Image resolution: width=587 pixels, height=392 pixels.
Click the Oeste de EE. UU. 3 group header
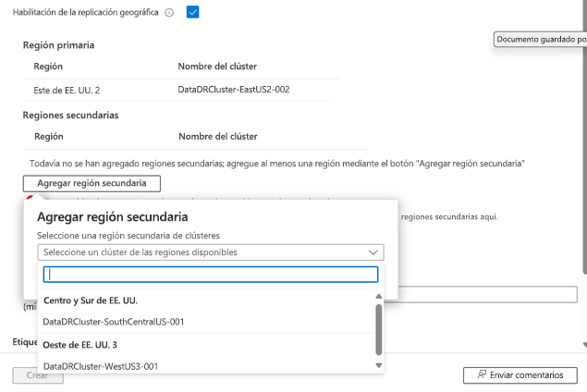[79, 345]
